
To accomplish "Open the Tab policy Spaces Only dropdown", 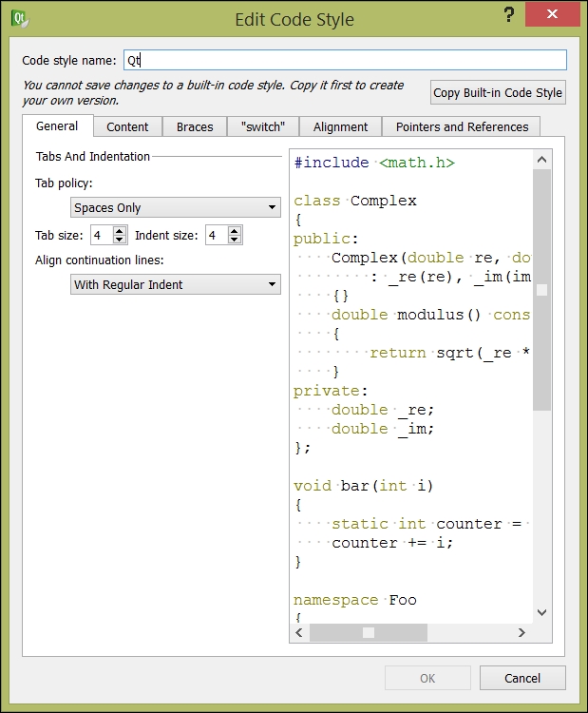I will (176, 207).
